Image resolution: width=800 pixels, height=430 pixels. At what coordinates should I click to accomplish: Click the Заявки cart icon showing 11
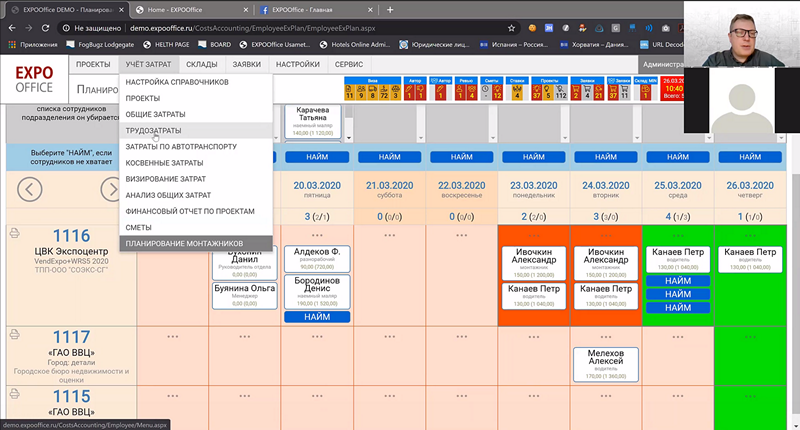[624, 92]
